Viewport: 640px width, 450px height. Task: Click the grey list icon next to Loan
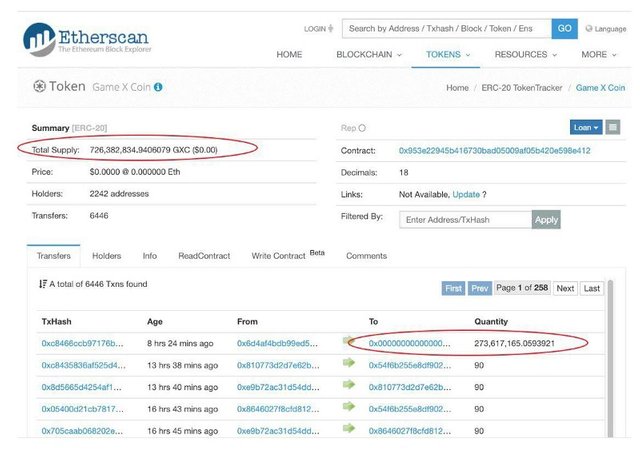tap(613, 127)
